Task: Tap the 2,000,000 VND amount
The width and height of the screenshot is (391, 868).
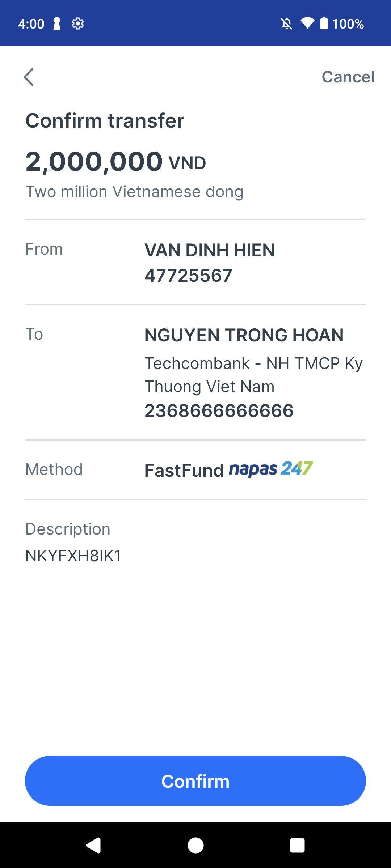Action: click(x=115, y=161)
